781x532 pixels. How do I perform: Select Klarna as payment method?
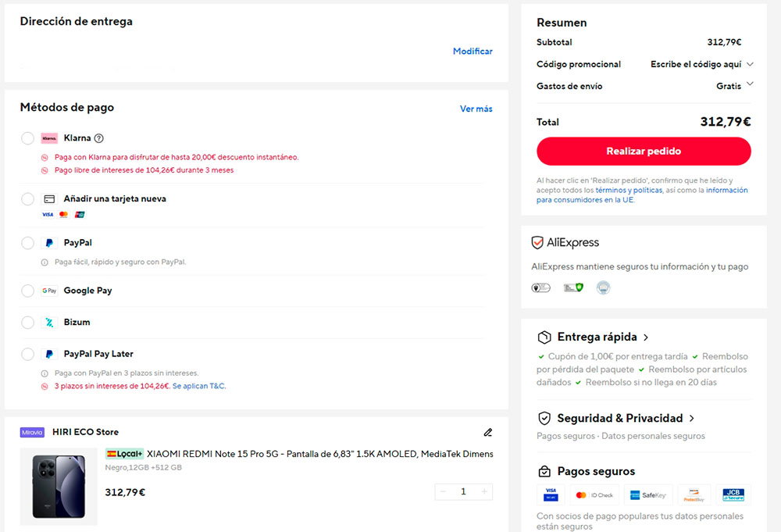click(x=27, y=138)
